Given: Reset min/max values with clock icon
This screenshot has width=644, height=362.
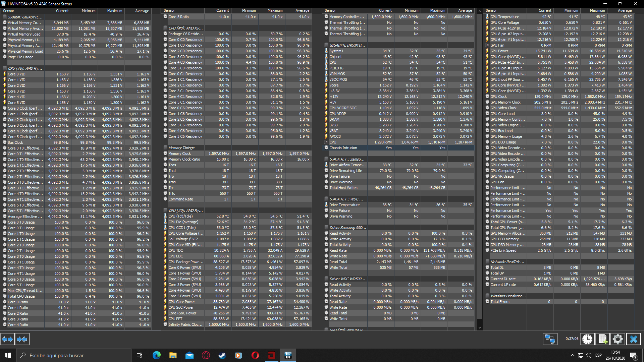Looking at the screenshot, I should tap(587, 339).
